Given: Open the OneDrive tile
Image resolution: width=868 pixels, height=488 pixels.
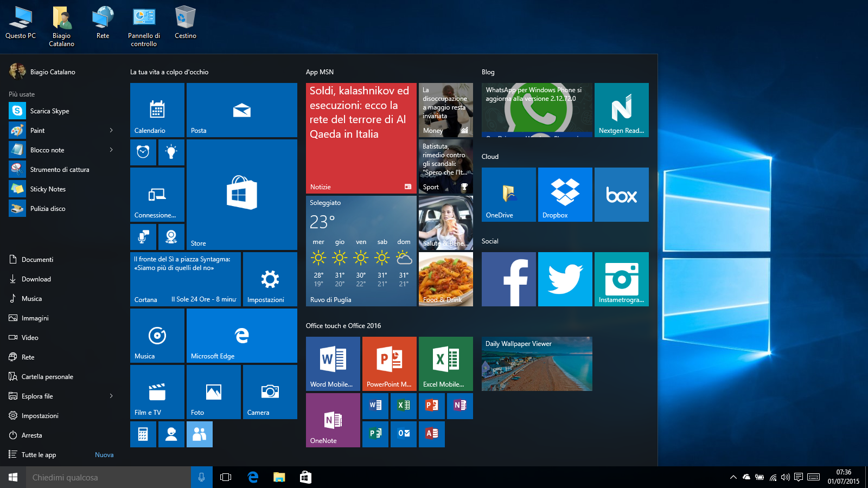Looking at the screenshot, I should pos(509,195).
